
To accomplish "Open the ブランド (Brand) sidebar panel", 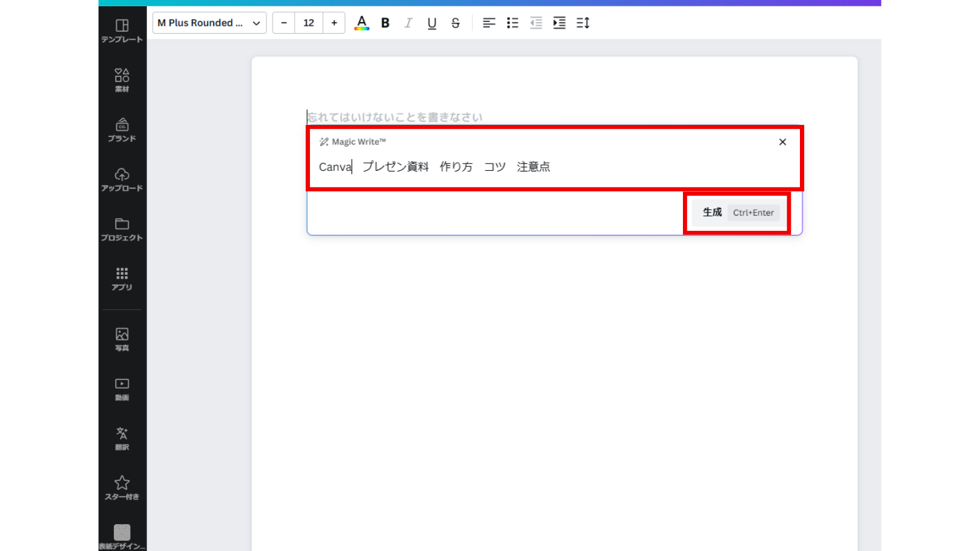I will point(122,130).
